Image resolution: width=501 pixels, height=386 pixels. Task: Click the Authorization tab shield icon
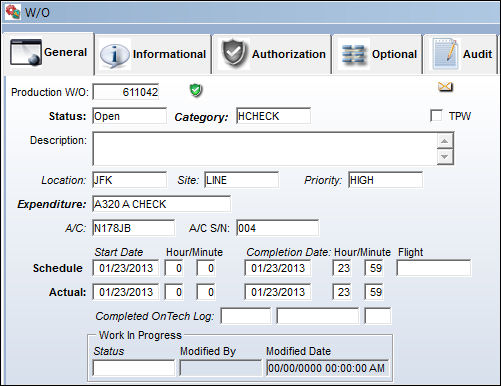[x=235, y=53]
